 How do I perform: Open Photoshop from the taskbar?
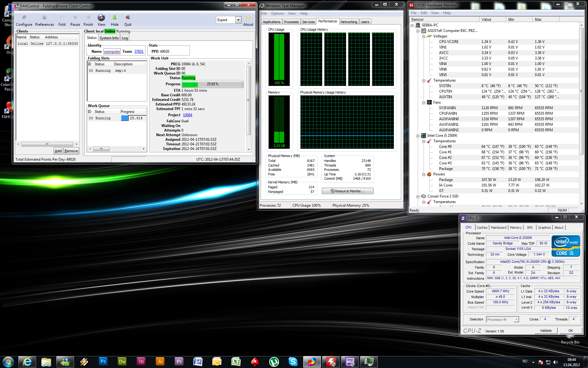(103, 362)
